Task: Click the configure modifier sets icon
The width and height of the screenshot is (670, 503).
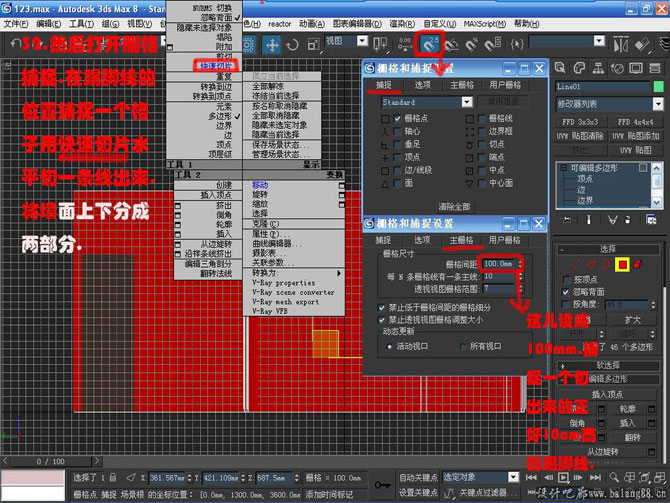Action: [651, 220]
